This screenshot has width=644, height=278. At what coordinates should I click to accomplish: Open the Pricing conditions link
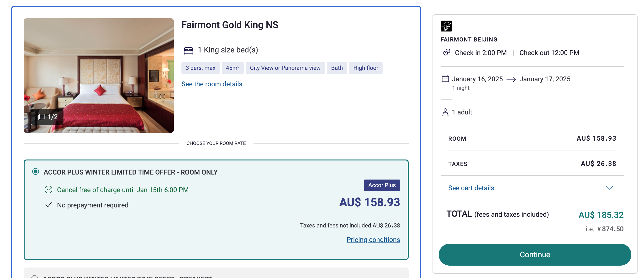[373, 240]
